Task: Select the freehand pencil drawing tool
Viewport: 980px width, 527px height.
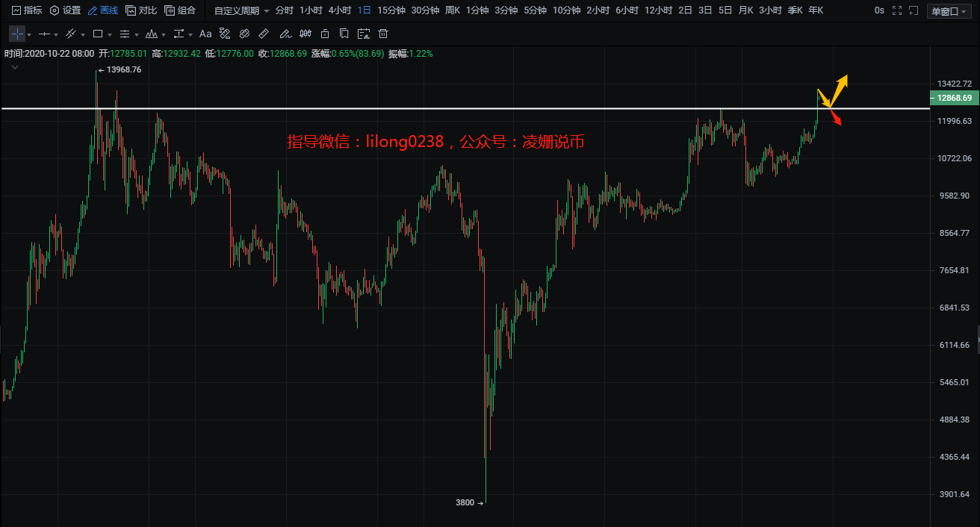Action: pos(283,34)
